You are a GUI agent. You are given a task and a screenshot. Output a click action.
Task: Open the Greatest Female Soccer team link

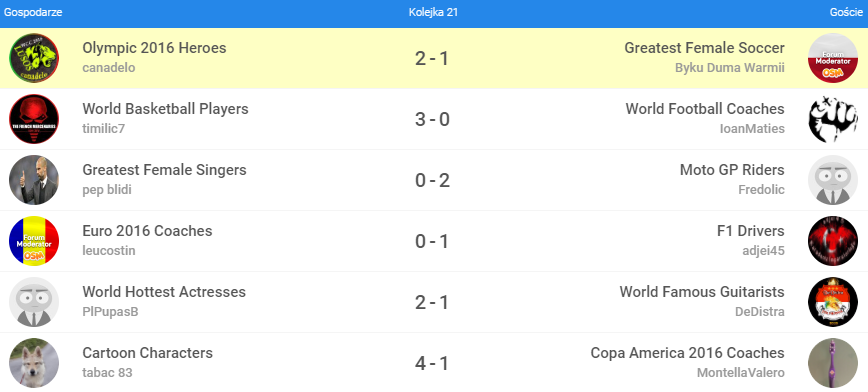click(704, 48)
